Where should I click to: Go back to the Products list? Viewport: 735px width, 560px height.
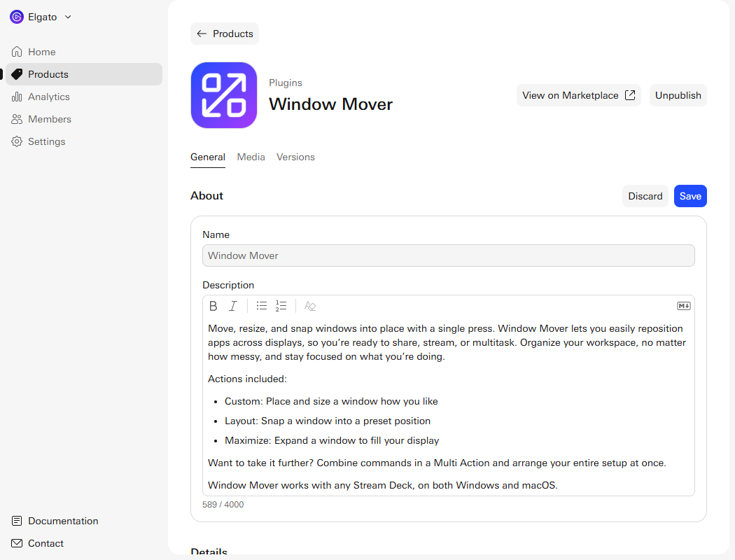click(225, 34)
